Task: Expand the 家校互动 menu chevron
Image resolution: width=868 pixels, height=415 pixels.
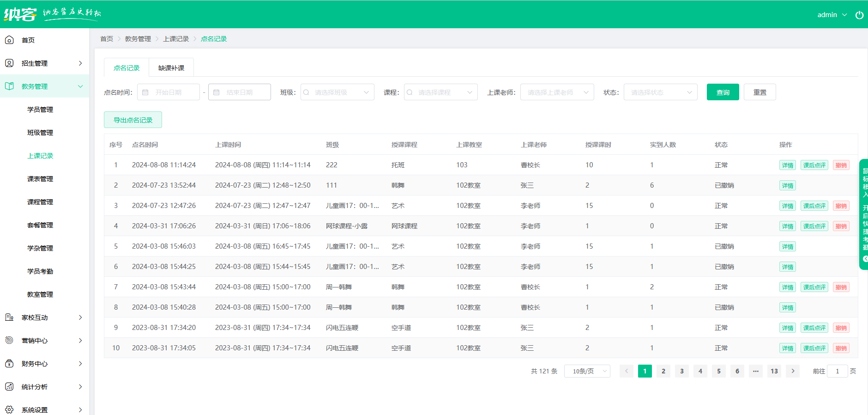Action: (x=80, y=317)
